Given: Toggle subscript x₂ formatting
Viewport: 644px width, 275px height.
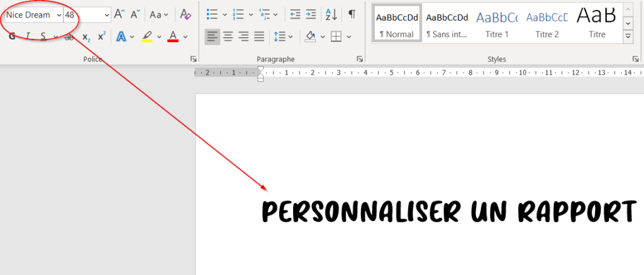Looking at the screenshot, I should click(86, 37).
